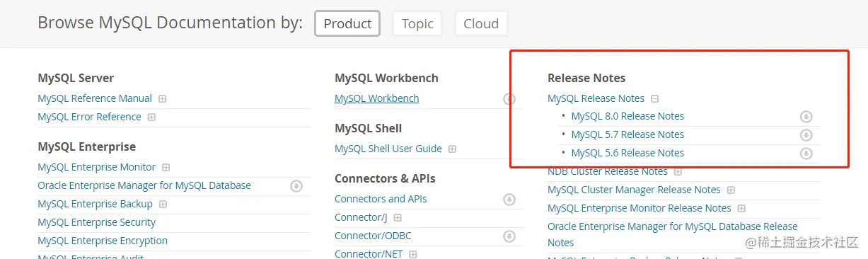868x259 pixels.
Task: Open MySQL Enterprise Backup link
Action: pos(95,204)
